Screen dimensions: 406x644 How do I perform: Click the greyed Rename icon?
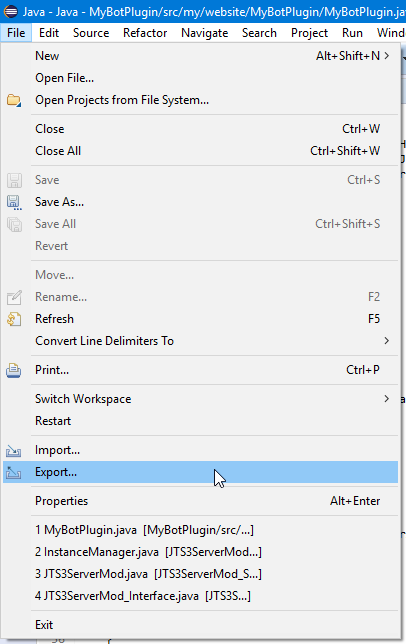pos(14,297)
